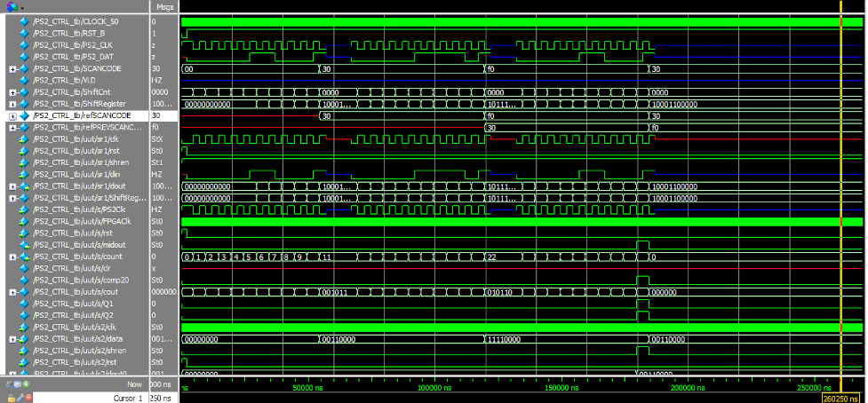Click the uut/sr1/clk signal icon
Image resolution: width=868 pixels, height=403 pixels.
24,138
